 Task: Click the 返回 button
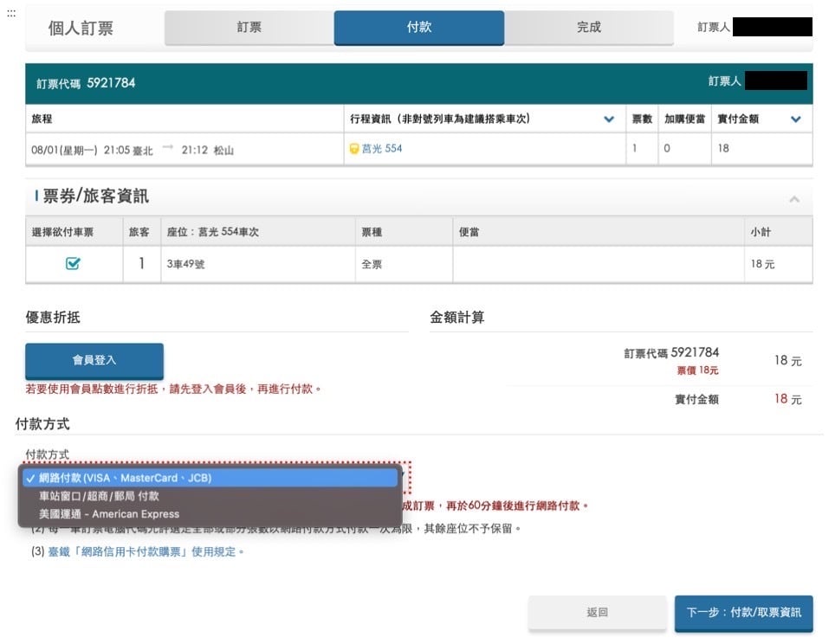click(x=597, y=612)
